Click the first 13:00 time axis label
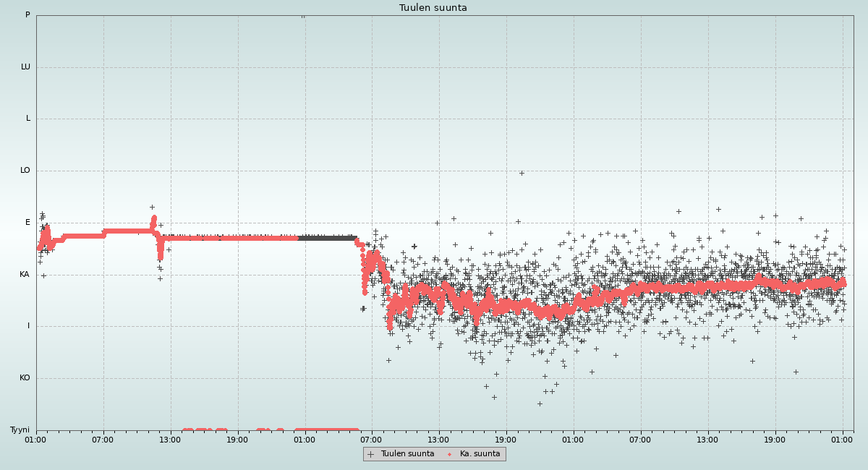 click(x=170, y=440)
